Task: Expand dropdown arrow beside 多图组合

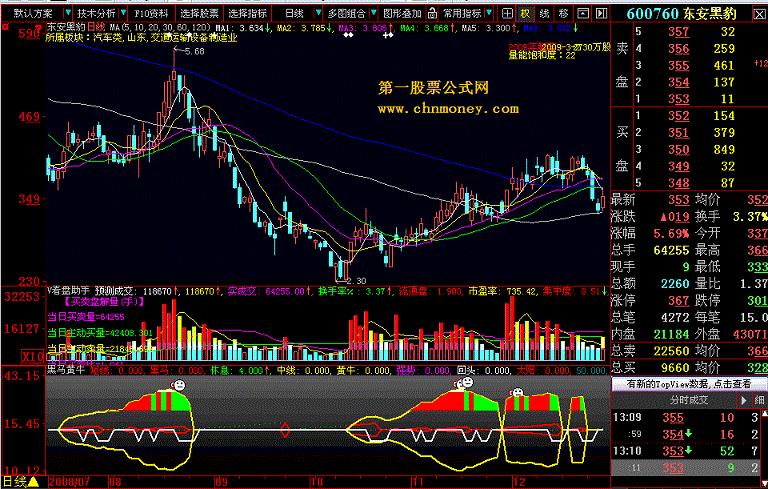Action: (374, 13)
